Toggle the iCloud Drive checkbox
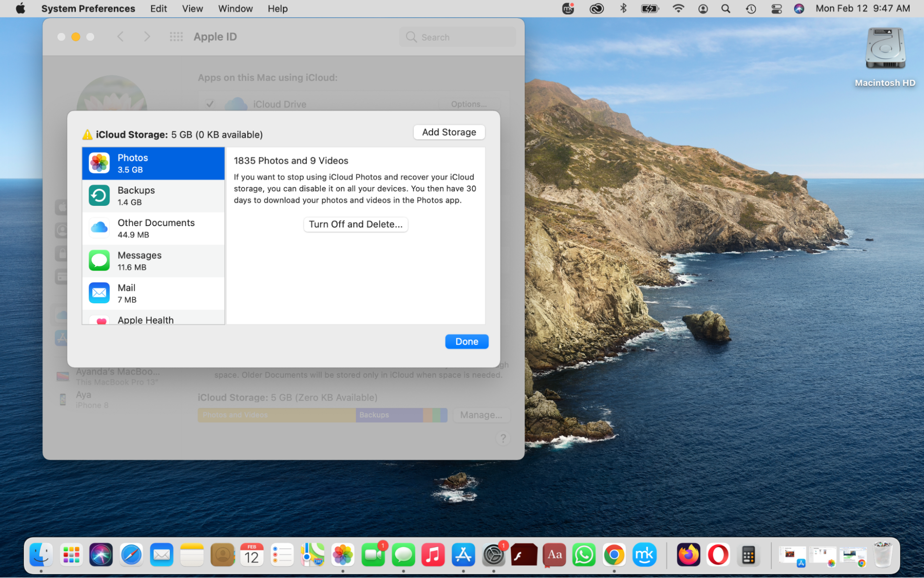The image size is (924, 578). click(x=210, y=104)
